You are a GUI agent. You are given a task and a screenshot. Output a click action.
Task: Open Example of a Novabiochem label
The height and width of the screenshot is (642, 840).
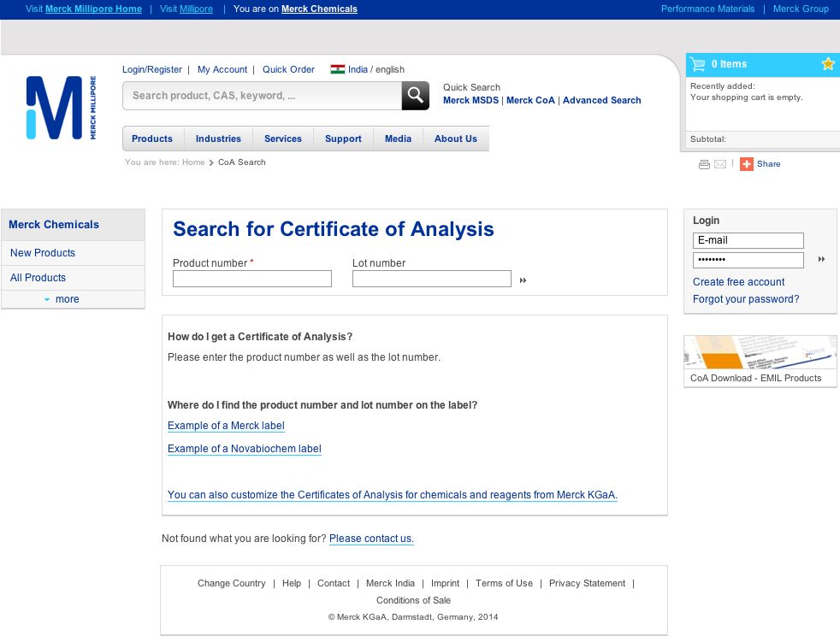tap(245, 449)
